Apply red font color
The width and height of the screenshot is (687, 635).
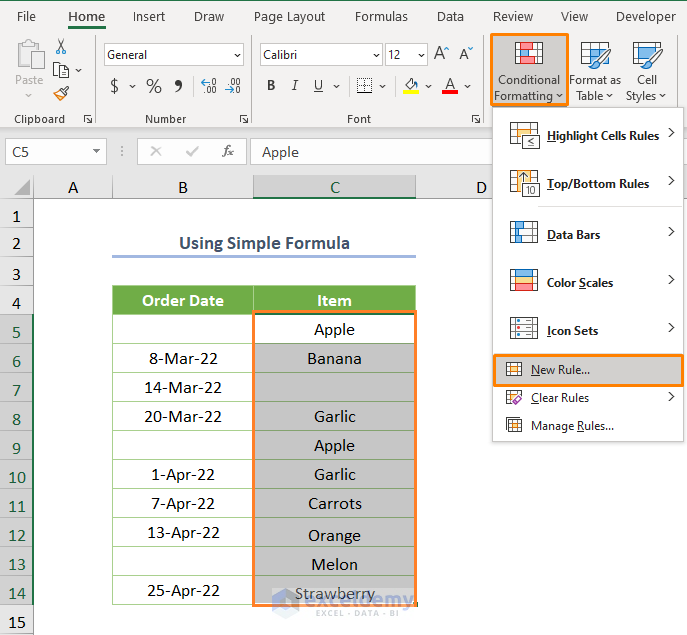coord(450,85)
